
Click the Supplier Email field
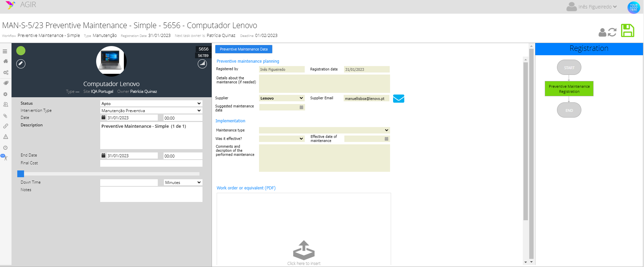point(366,98)
